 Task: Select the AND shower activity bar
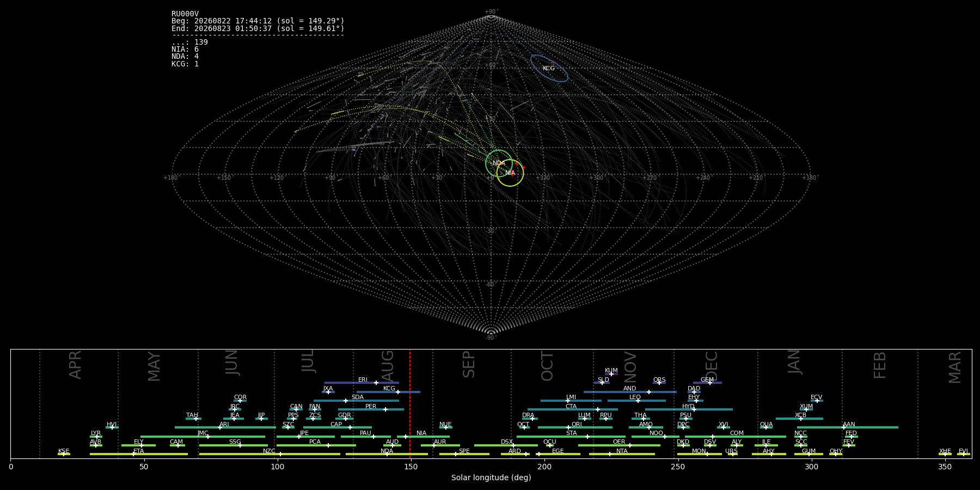click(x=630, y=391)
